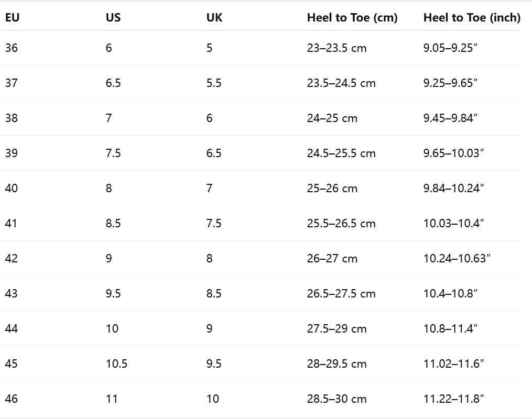Click the UK size 6.5 cell
This screenshot has width=532, height=419.
(x=214, y=153)
